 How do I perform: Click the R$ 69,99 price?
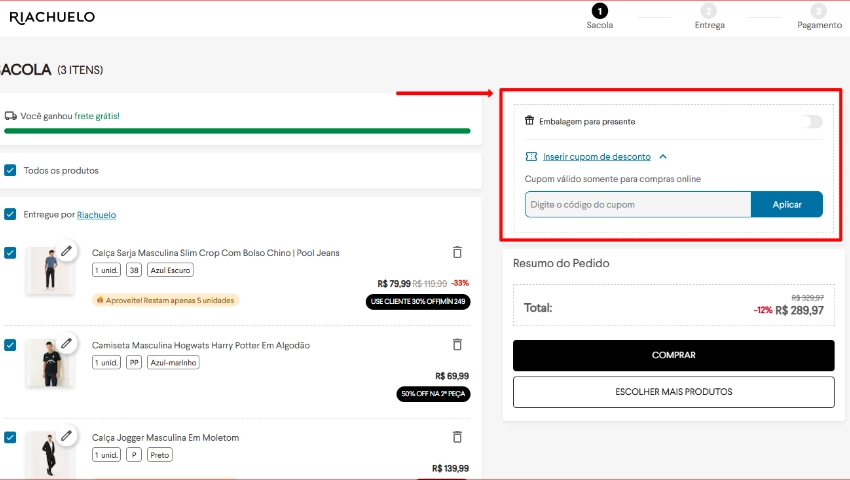tap(452, 376)
